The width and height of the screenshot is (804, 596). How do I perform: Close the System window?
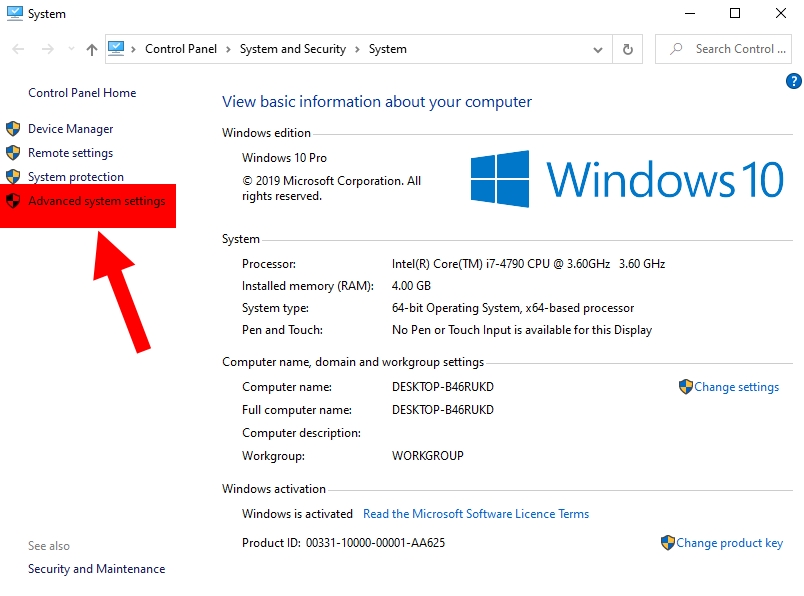coord(780,13)
